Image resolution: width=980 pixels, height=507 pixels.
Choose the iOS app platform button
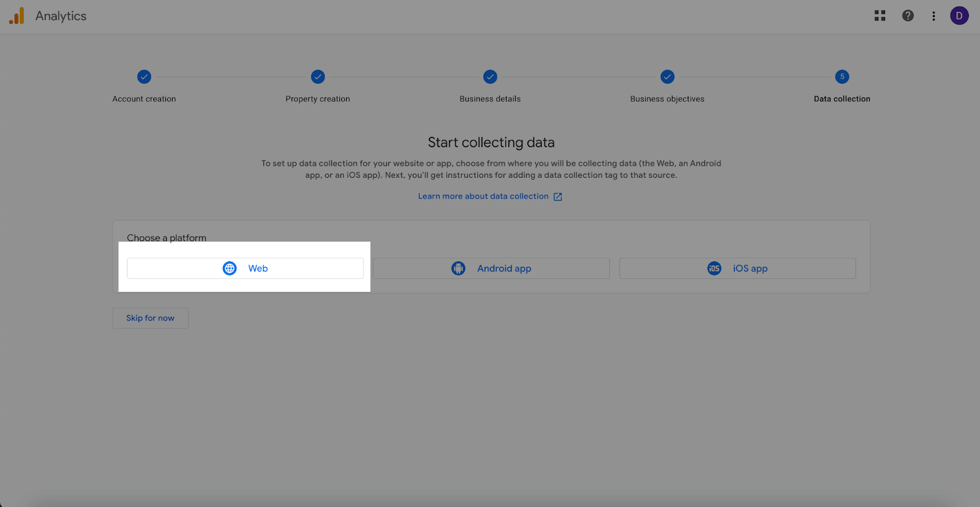(737, 269)
